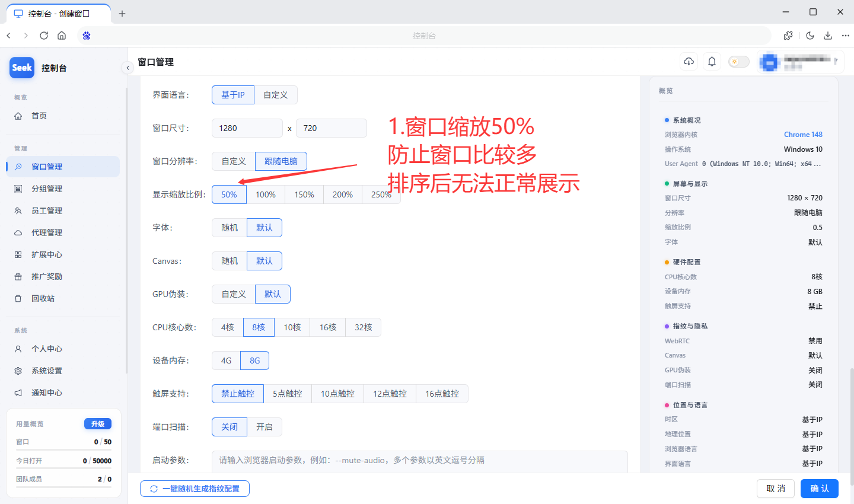
Task: Select 32核 CPU core option
Action: [x=364, y=327]
